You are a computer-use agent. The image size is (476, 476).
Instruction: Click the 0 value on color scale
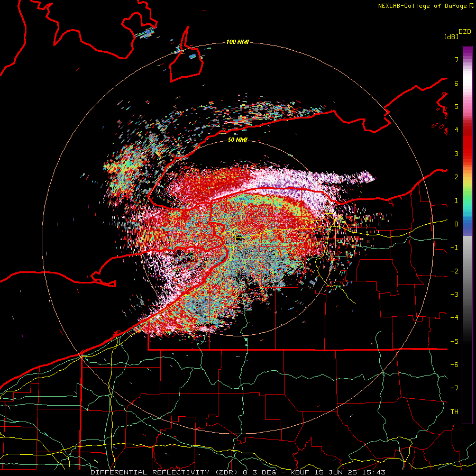456,224
